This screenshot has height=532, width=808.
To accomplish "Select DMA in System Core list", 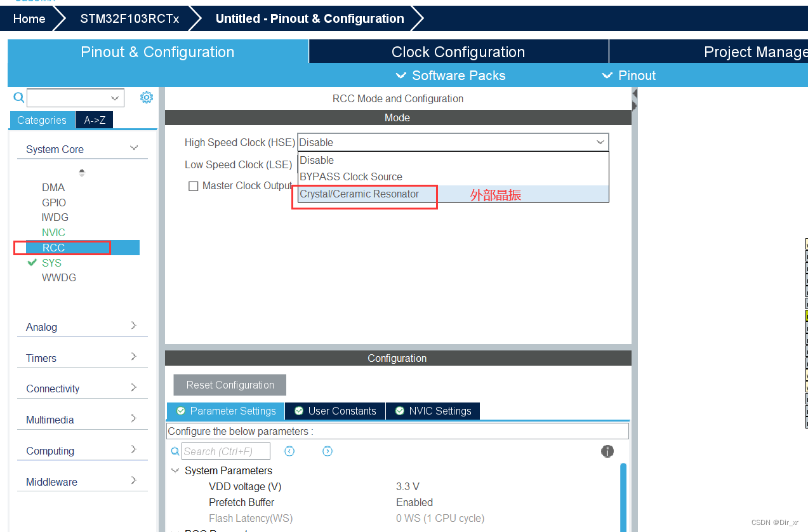I will [53, 187].
